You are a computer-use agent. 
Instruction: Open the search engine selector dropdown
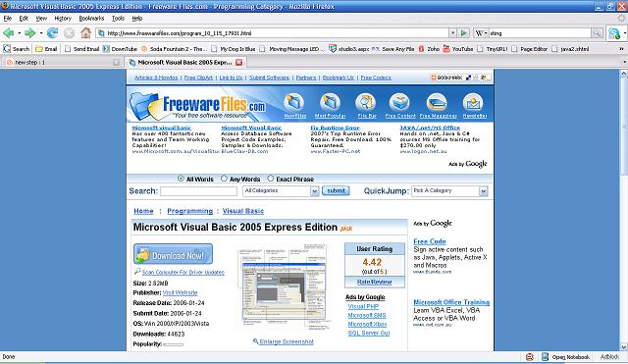481,33
